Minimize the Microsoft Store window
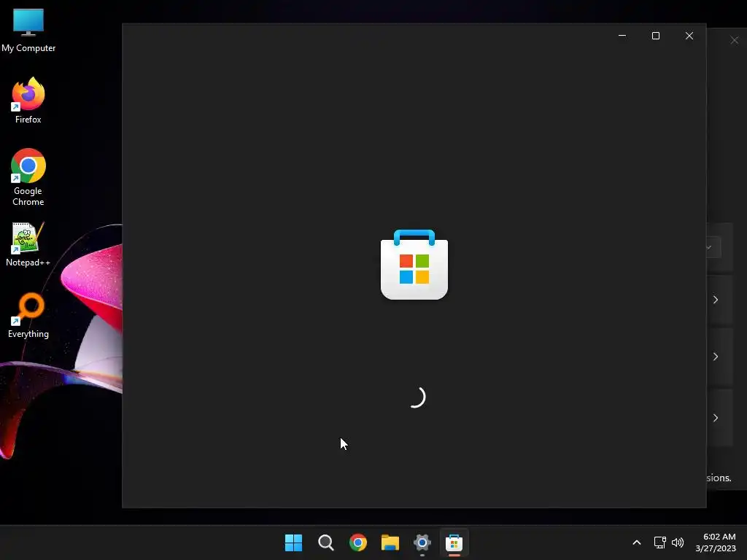Image resolution: width=747 pixels, height=560 pixels. (x=622, y=36)
